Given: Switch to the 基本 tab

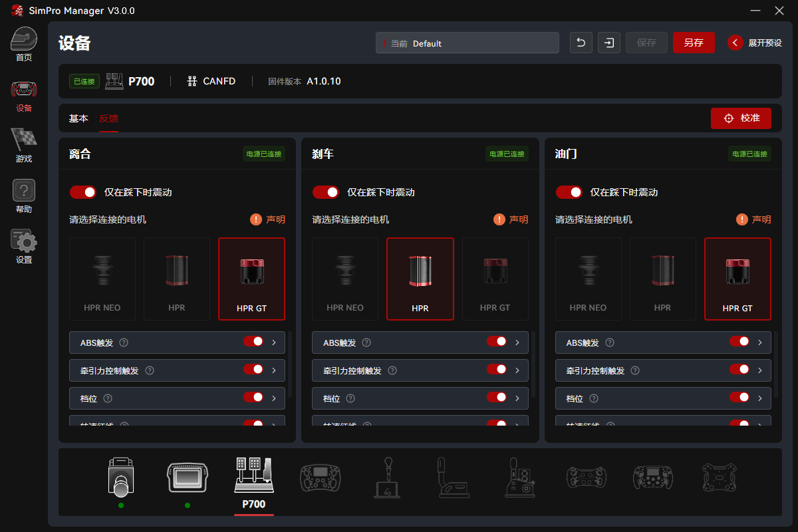Looking at the screenshot, I should click(78, 118).
